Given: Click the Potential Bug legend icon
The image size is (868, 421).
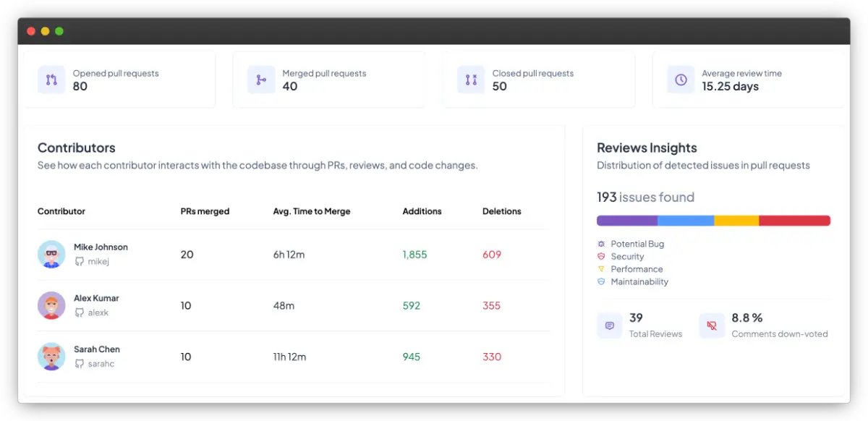Looking at the screenshot, I should (x=601, y=244).
